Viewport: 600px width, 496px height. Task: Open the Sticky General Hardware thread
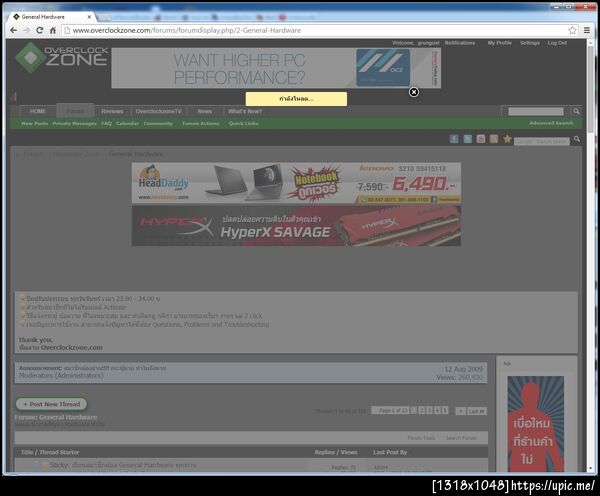point(134,465)
